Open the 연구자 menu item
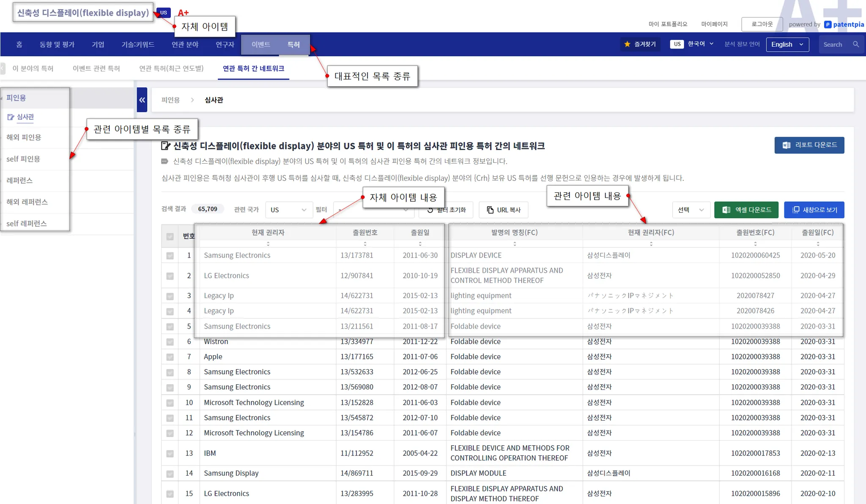866x504 pixels. click(225, 44)
